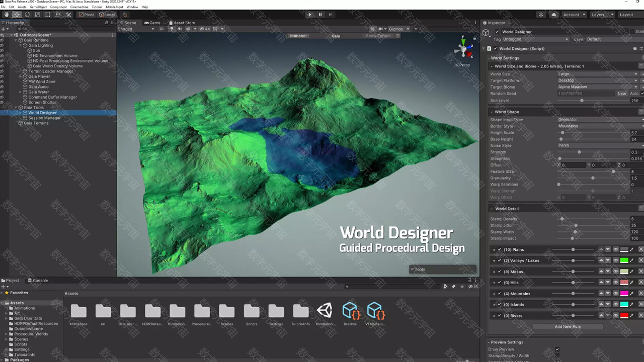
Task: Toggle the Mesas rule checkbox
Action: click(499, 272)
